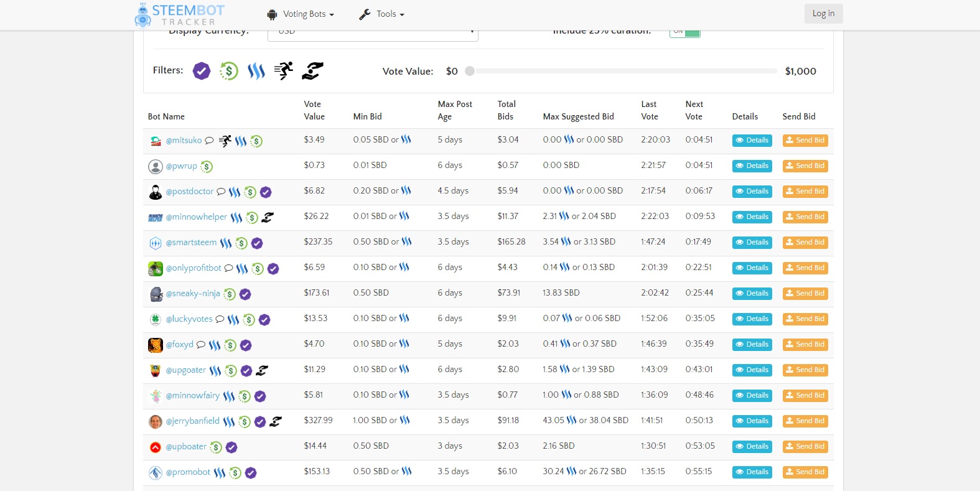Toggle the hand donation filter icon
980x491 pixels.
312,71
